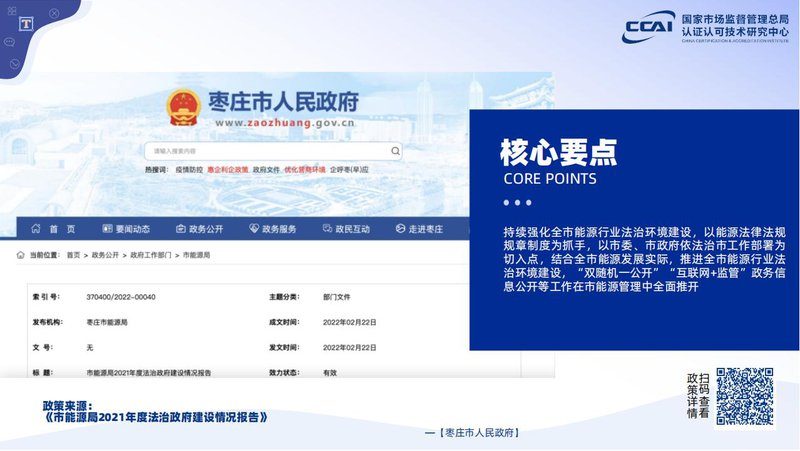Click the 政务公开 breadcrumb link
The width and height of the screenshot is (800, 451).
pos(105,255)
